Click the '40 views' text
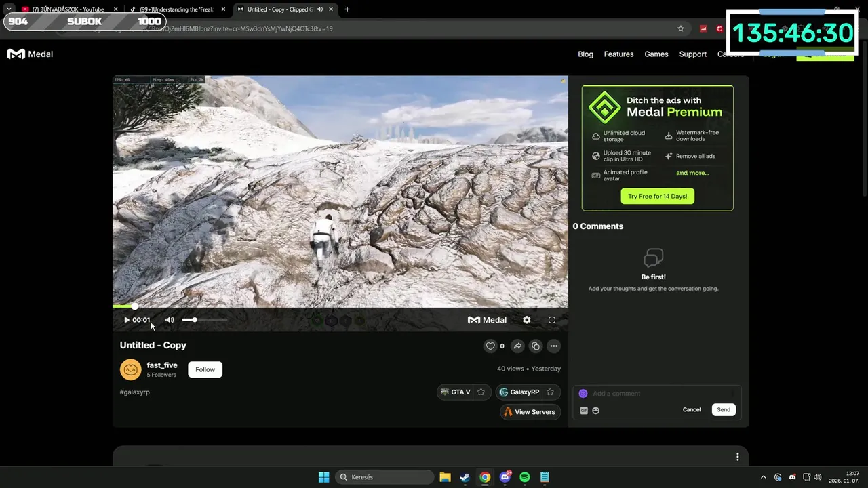The image size is (868, 488). click(x=511, y=369)
